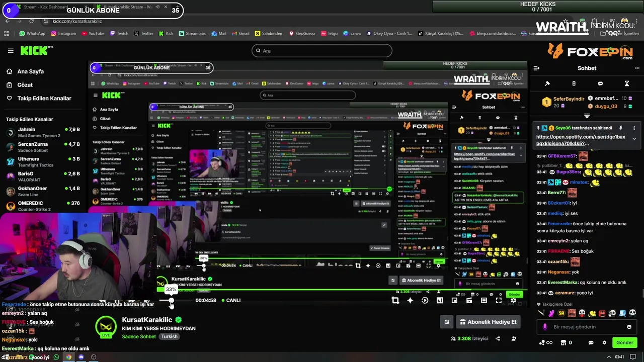Click Chrome icon in Windows taskbar
The width and height of the screenshot is (644, 362).
click(68, 357)
